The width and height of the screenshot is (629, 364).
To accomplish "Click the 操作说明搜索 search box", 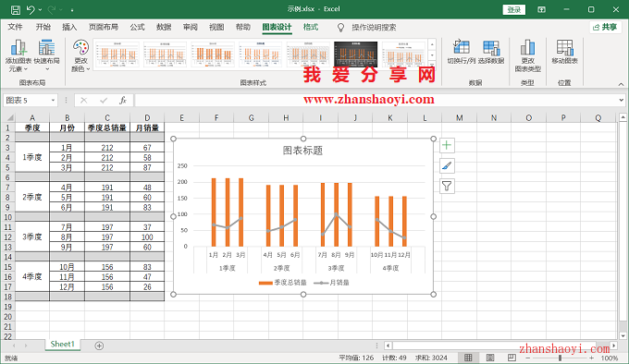I will click(374, 27).
